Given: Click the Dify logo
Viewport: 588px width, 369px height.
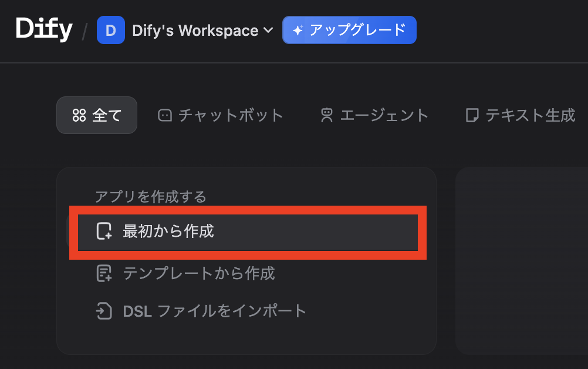Looking at the screenshot, I should (x=44, y=29).
